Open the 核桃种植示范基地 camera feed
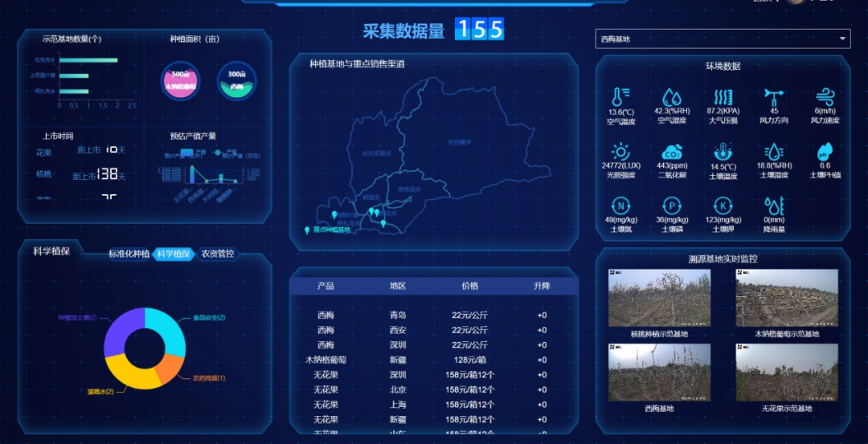 [659, 298]
